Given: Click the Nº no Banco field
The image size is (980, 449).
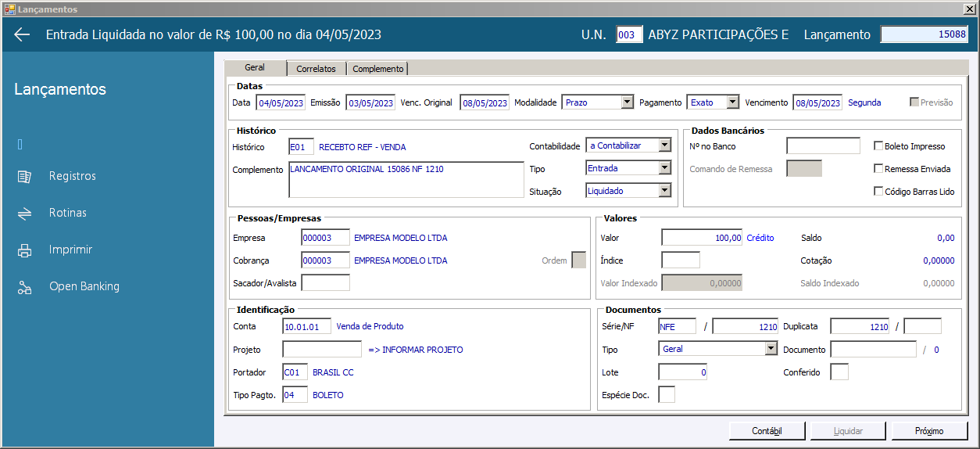Looking at the screenshot, I should (823, 146).
